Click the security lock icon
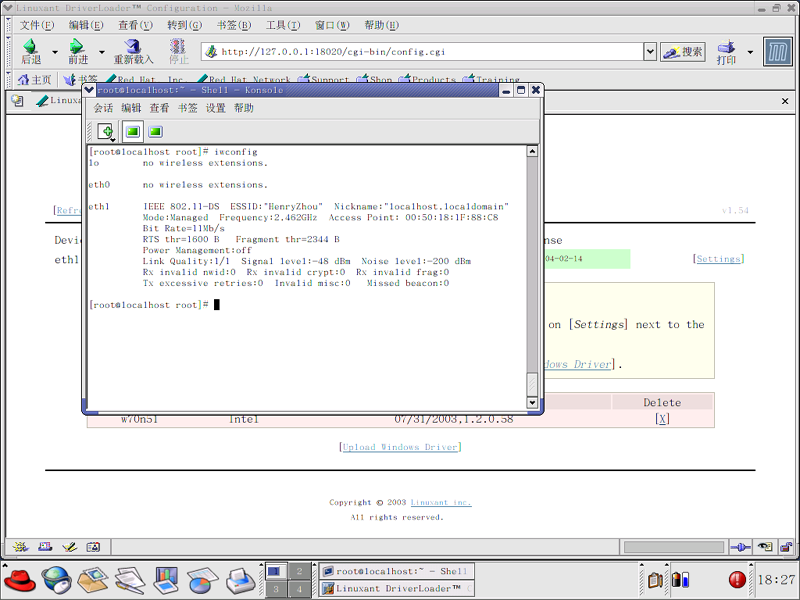This screenshot has height=600, width=800. [x=786, y=547]
